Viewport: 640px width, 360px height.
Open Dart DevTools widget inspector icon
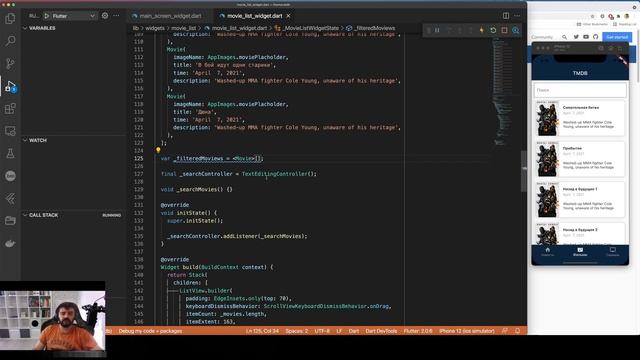click(x=516, y=30)
